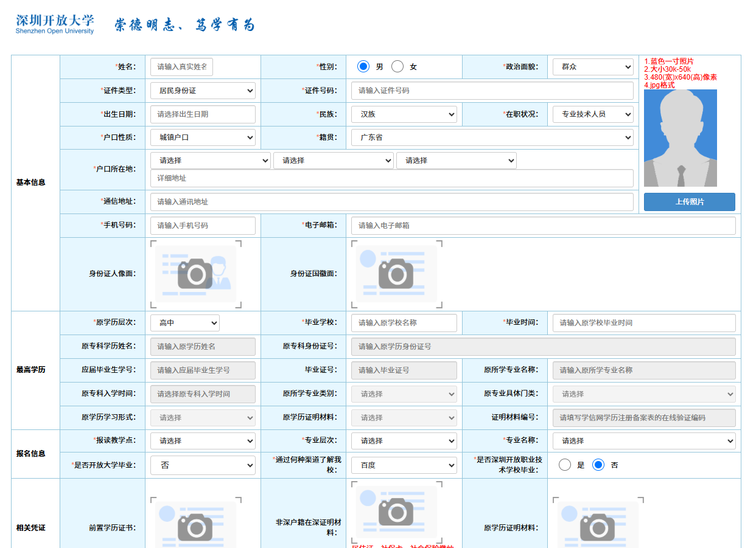Click the 电子邮箱 email input field
756x548 pixels.
pyautogui.click(x=543, y=226)
